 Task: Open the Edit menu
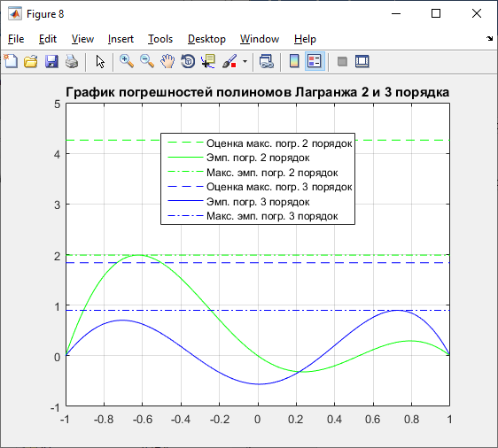pos(48,39)
